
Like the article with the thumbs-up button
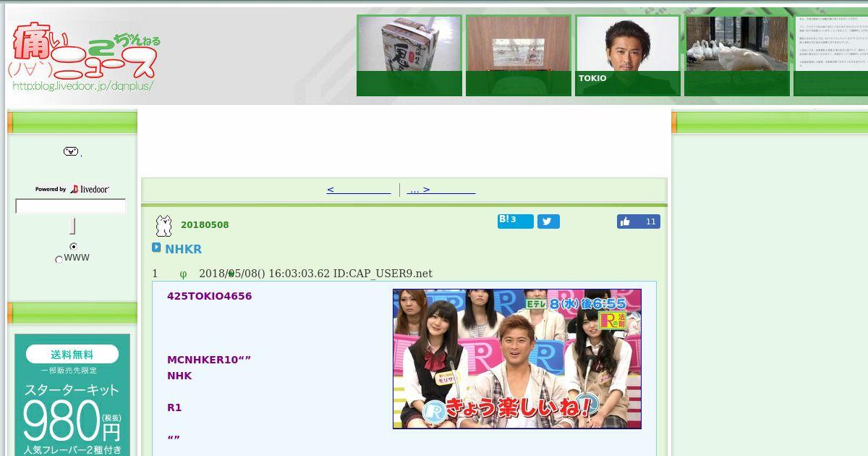(x=638, y=221)
